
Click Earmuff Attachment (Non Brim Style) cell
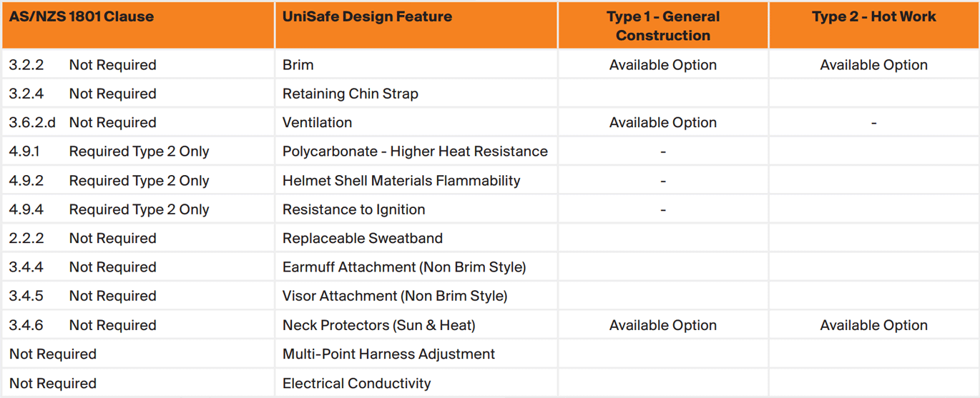(x=416, y=267)
